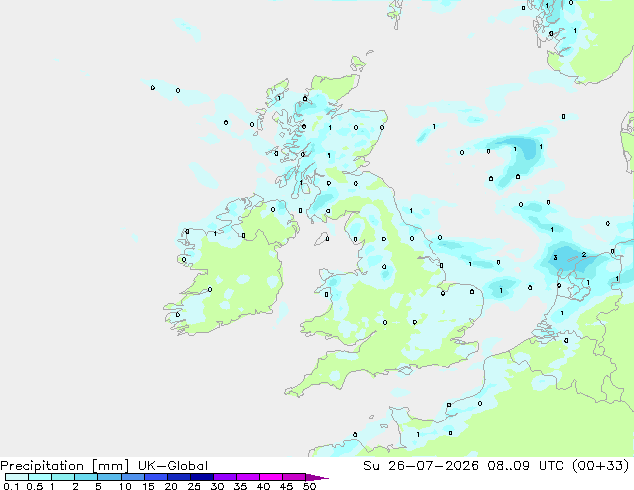Viewport: 634px width, 490px height.
Task: Click the legend label '25'
Action: (x=194, y=486)
